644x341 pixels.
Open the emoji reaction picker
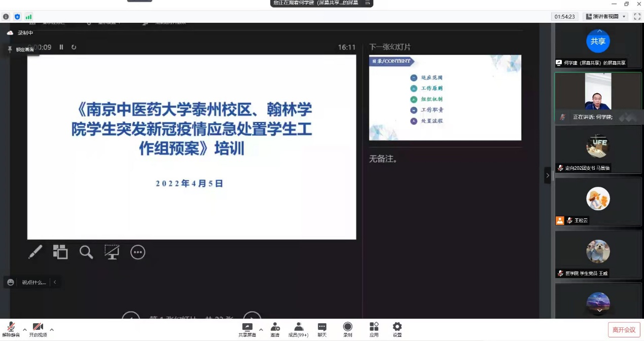11,282
